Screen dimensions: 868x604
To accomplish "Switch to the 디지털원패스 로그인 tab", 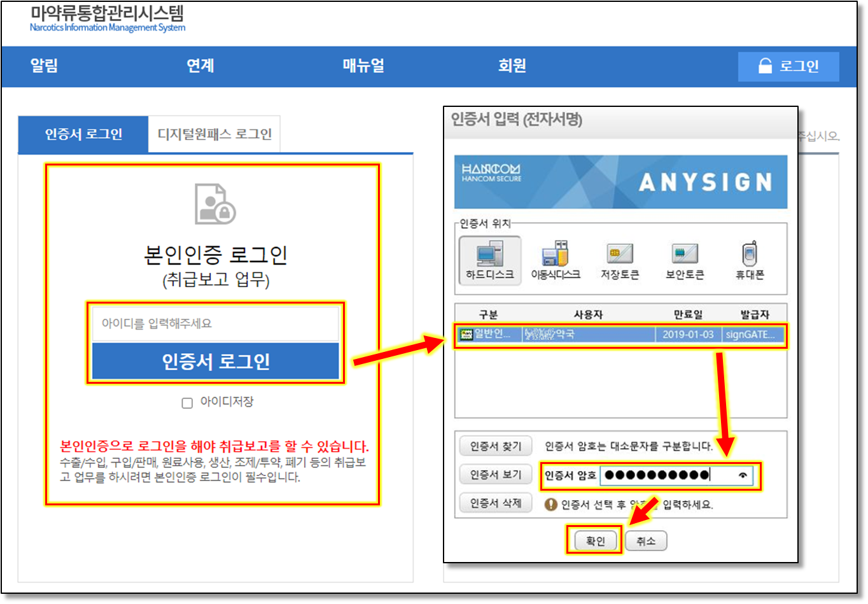I will pos(214,134).
